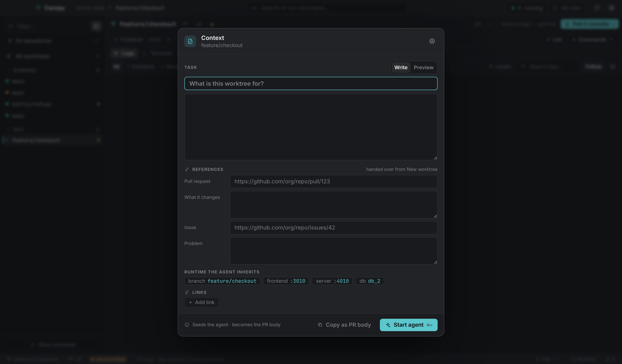Viewport: 622px width, 364px height.
Task: Add a new link
Action: 201,302
